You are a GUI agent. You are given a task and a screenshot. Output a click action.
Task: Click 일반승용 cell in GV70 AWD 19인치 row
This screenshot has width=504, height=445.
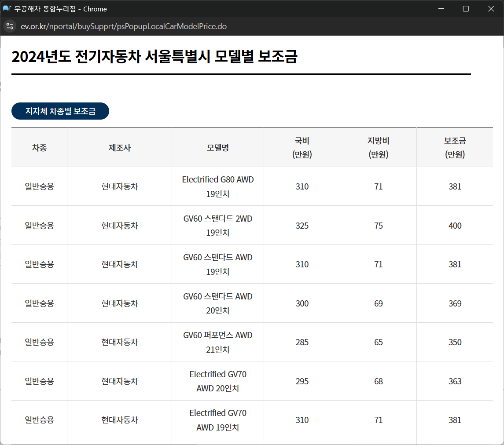pos(39,420)
